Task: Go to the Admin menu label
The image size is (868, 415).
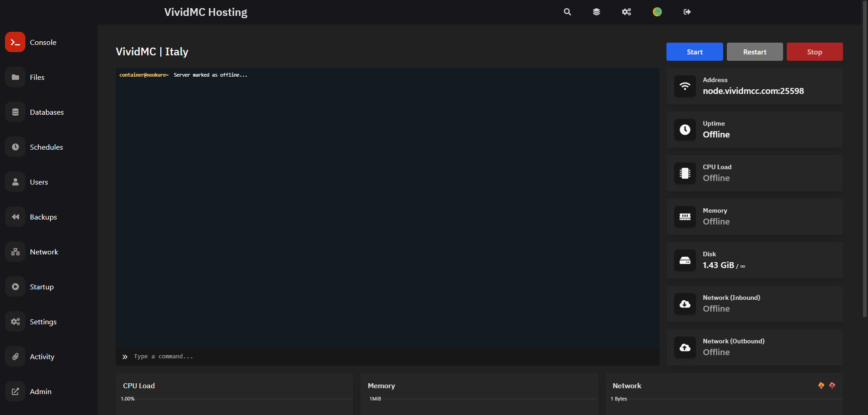Action: pyautogui.click(x=41, y=391)
